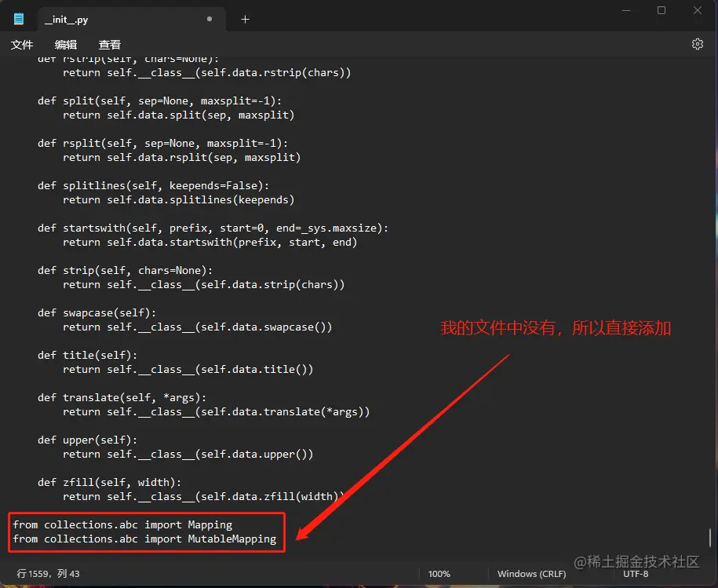Click the 'def strip(self, chars=None):' line
The height and width of the screenshot is (588, 718).
pyautogui.click(x=125, y=271)
